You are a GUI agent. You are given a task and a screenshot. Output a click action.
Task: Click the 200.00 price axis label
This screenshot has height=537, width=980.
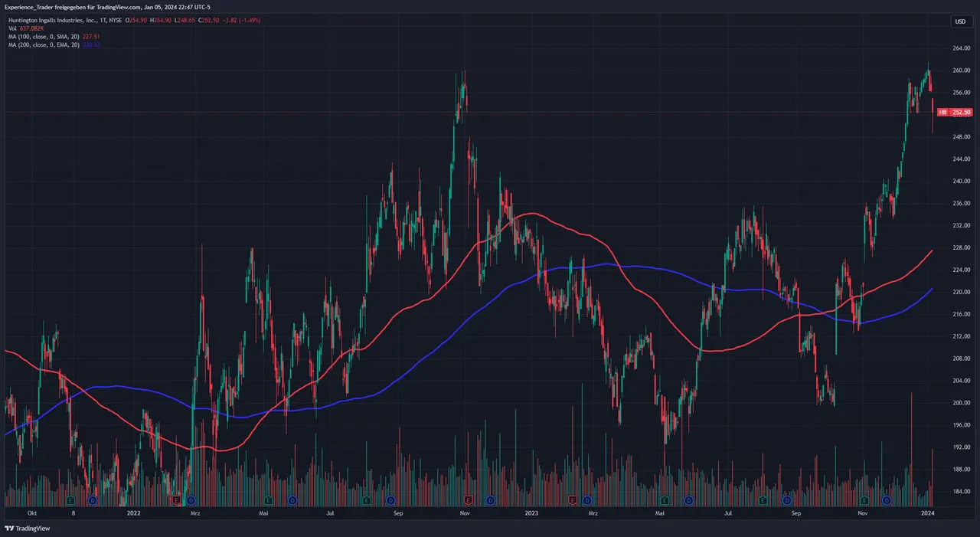pyautogui.click(x=961, y=403)
